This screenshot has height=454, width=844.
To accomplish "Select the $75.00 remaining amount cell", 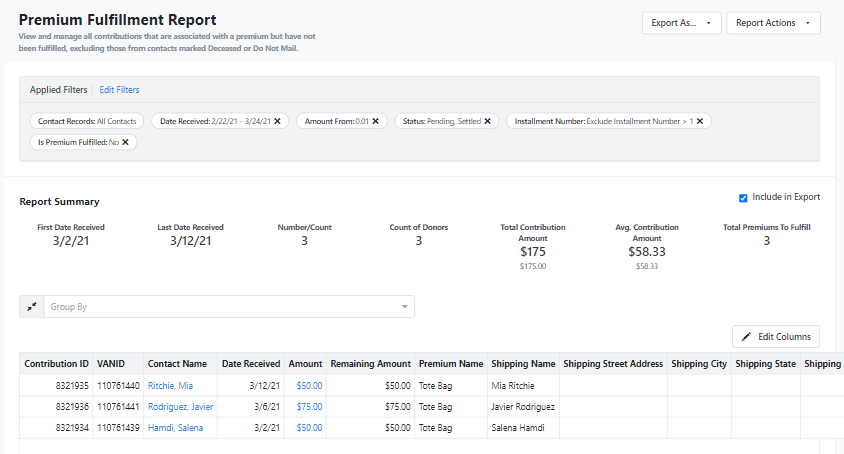I will (x=370, y=407).
